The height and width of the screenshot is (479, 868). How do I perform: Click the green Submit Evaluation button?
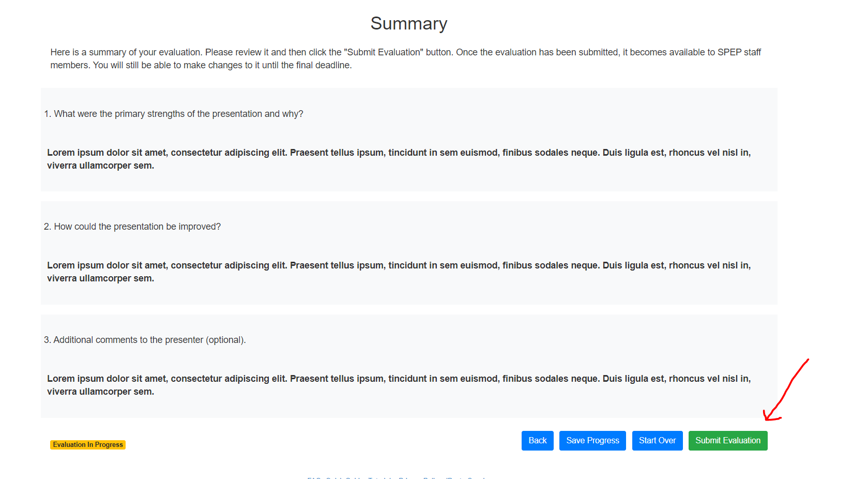(727, 440)
